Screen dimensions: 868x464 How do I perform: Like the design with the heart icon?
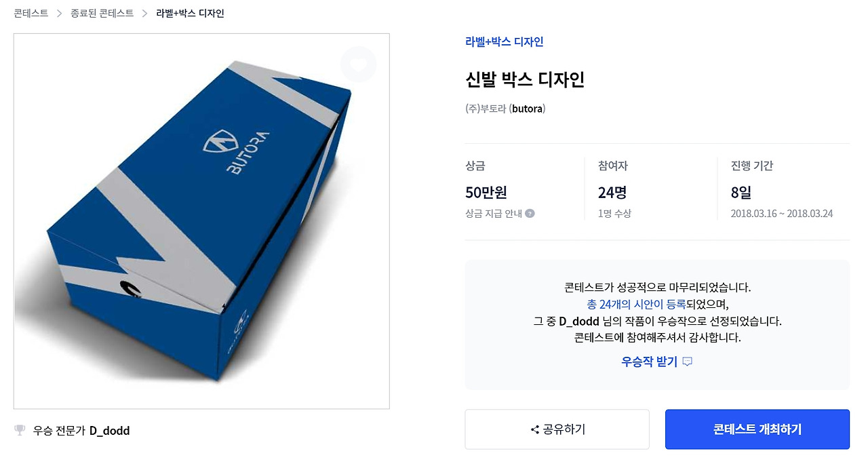[x=358, y=64]
